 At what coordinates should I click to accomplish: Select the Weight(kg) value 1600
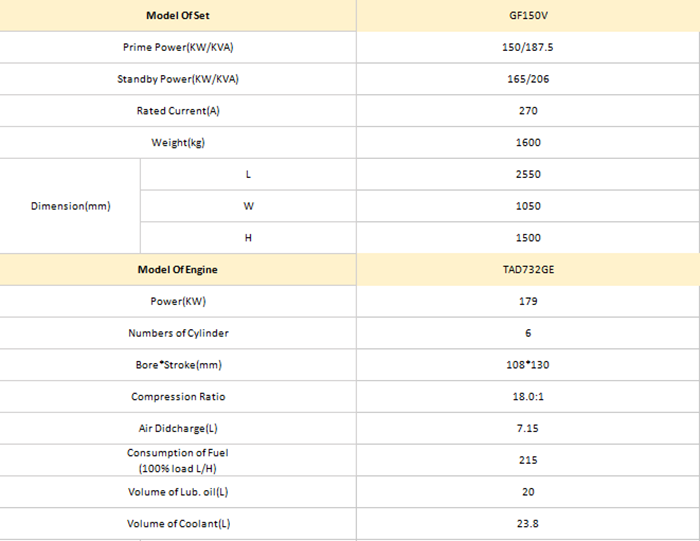pos(528,142)
